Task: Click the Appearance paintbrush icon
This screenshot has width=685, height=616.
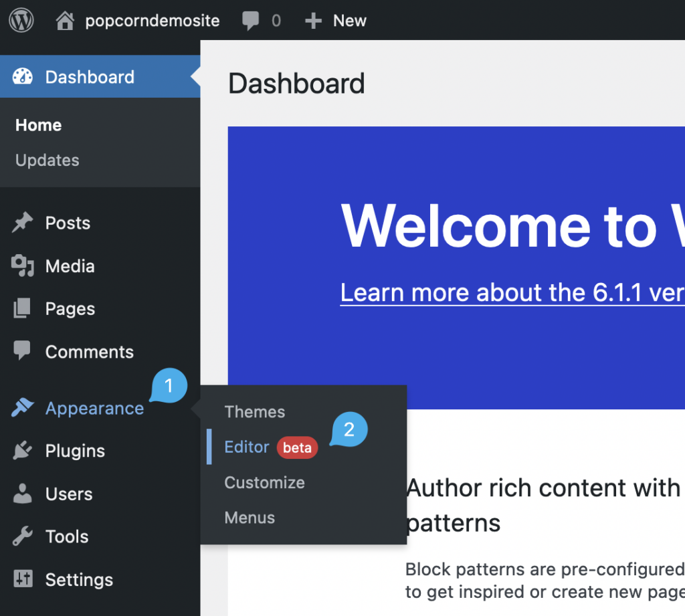Action: click(x=22, y=407)
